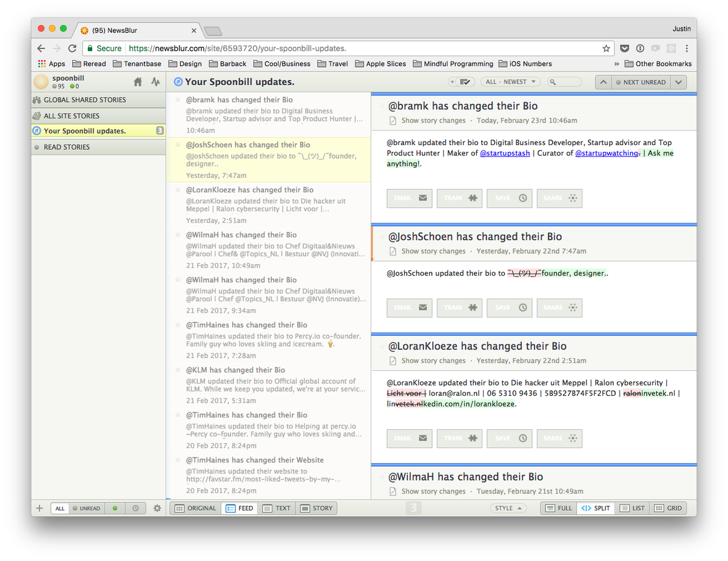This screenshot has height=561, width=728.
Task: Open Chrome three-dot menu
Action: (687, 49)
